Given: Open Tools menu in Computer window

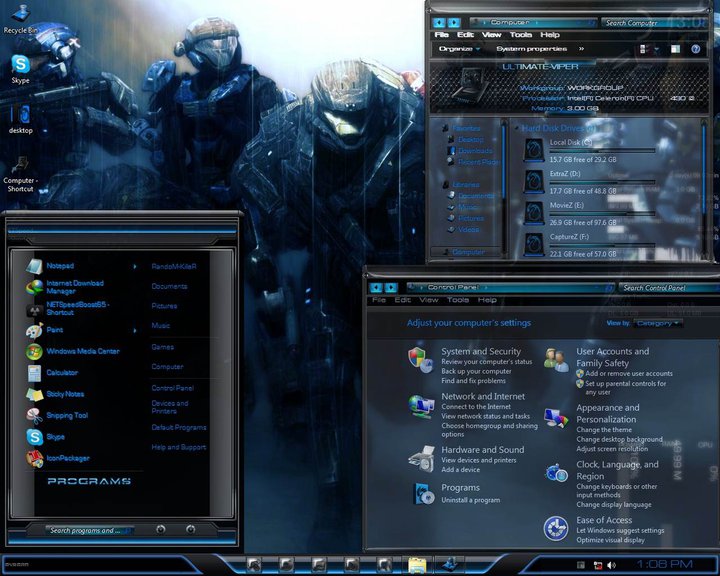Looking at the screenshot, I should click(x=521, y=35).
